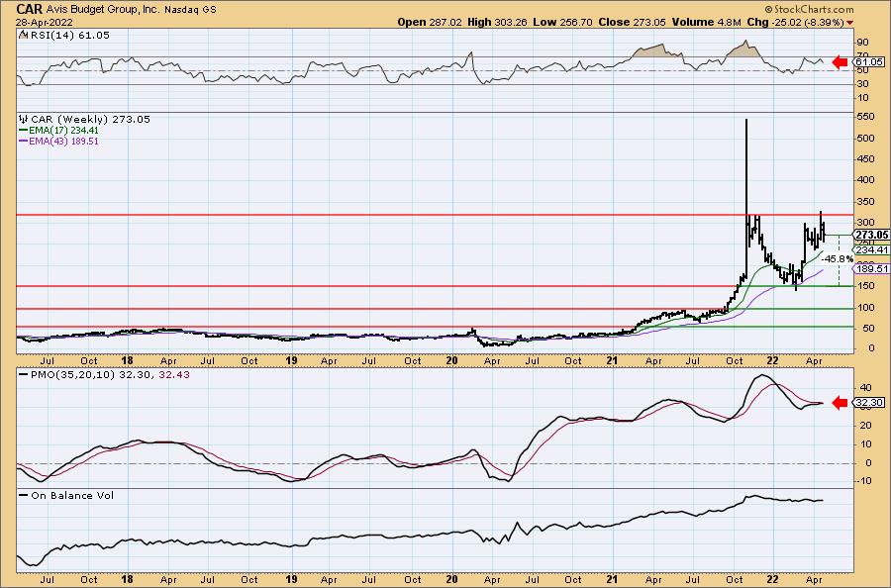
Task: Select the Avis Budget Group, Inc. company name
Action: [103, 10]
